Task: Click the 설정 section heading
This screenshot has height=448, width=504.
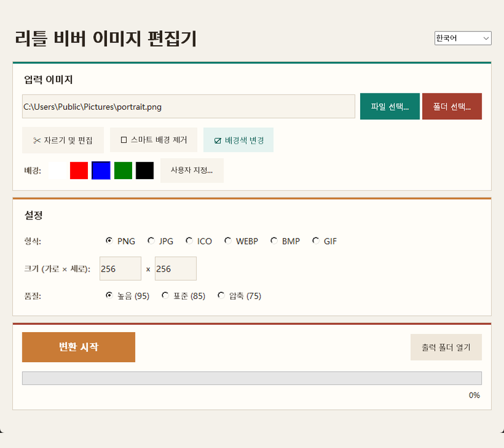Action: (34, 215)
